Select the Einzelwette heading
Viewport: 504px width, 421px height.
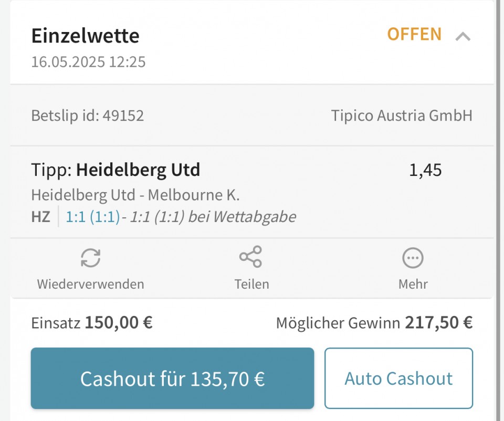(x=85, y=35)
